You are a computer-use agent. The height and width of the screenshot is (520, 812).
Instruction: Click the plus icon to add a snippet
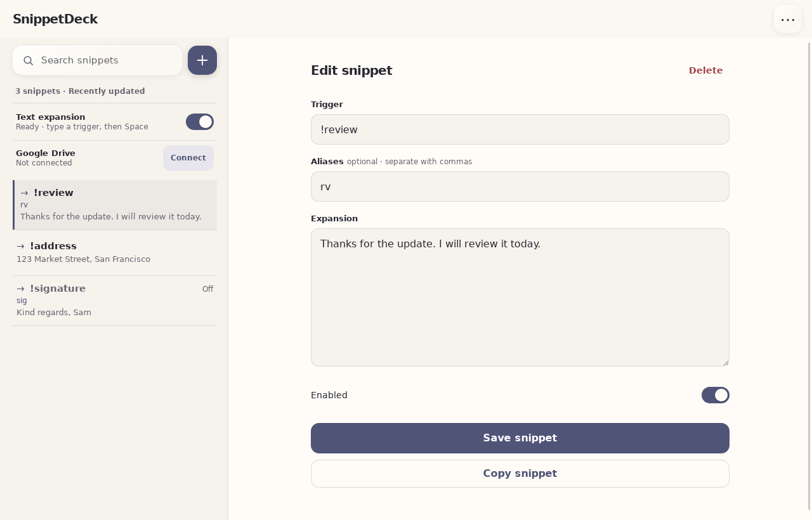(202, 60)
